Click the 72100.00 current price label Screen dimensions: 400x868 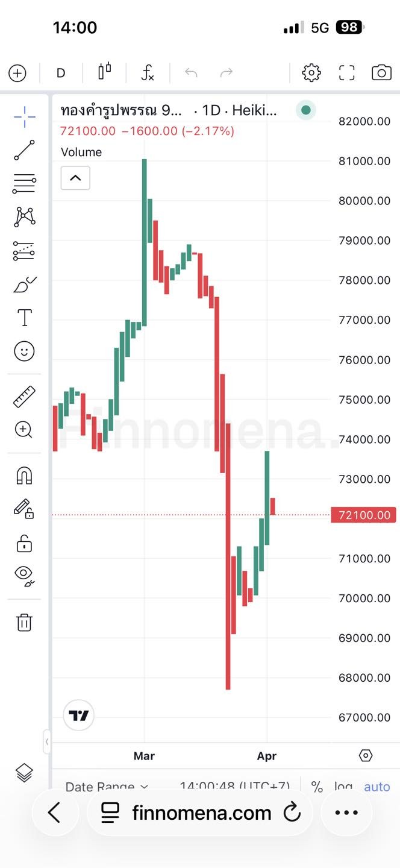364,515
